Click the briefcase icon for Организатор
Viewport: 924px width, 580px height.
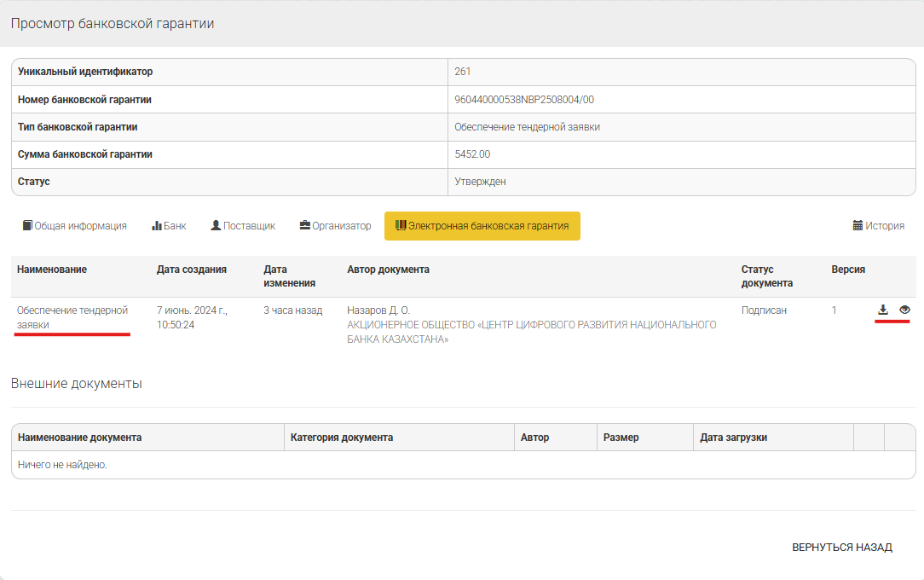(304, 226)
